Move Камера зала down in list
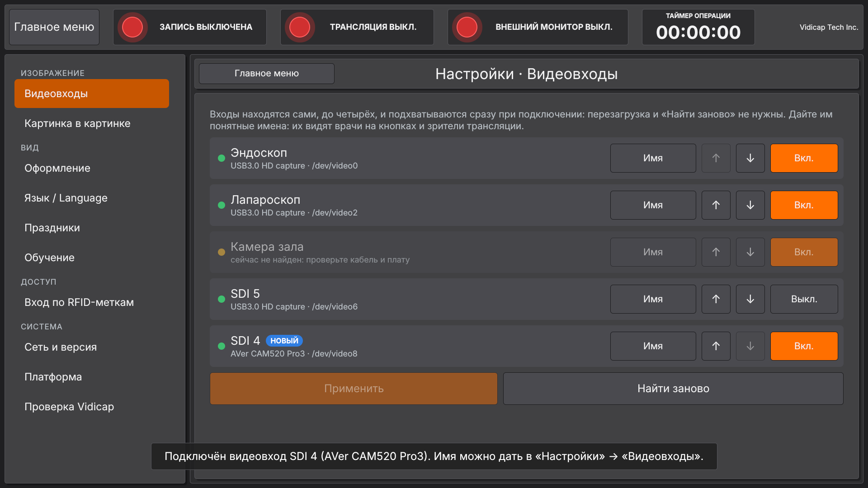 750,252
